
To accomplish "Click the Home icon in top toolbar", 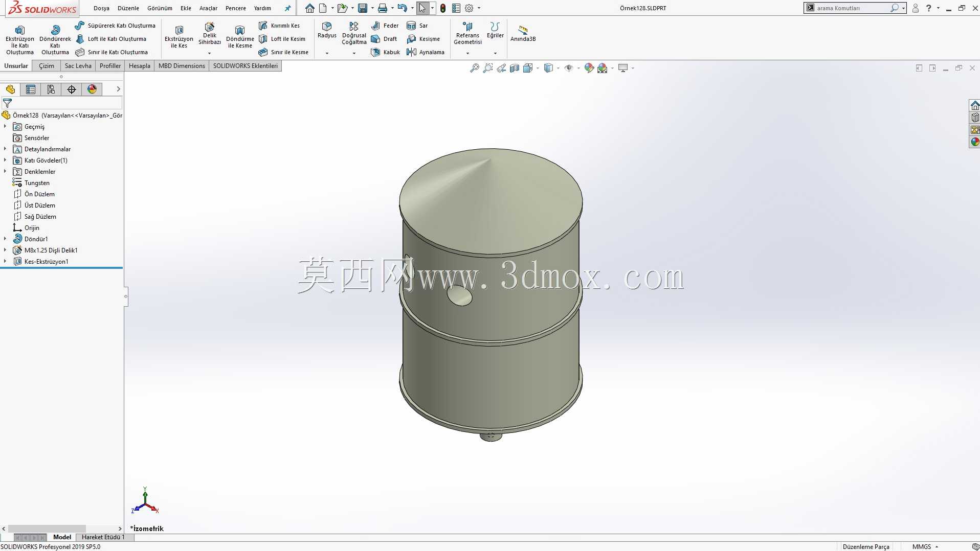I will (x=310, y=8).
